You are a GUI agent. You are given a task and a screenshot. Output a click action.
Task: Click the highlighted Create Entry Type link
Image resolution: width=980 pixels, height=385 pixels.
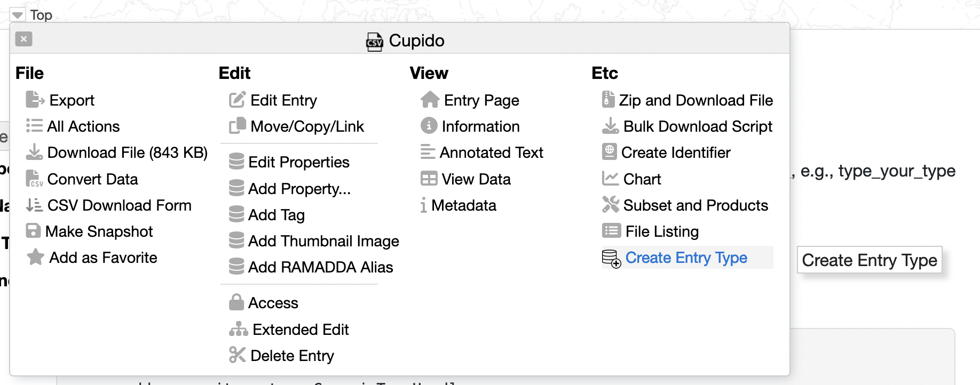coord(686,258)
